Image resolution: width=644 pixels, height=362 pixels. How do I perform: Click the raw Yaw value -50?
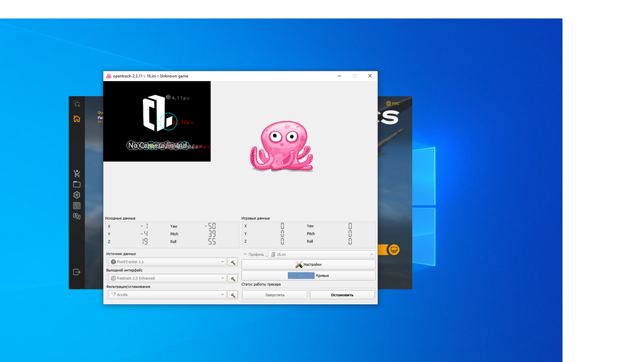211,226
